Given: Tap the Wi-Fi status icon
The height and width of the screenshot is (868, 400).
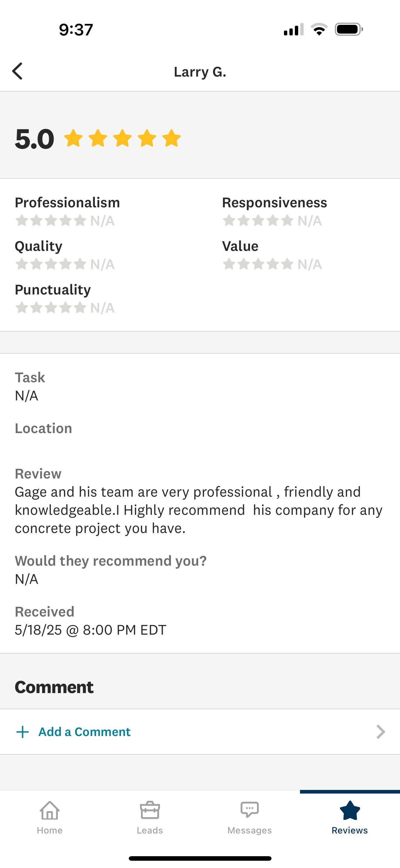Looking at the screenshot, I should 319,29.
